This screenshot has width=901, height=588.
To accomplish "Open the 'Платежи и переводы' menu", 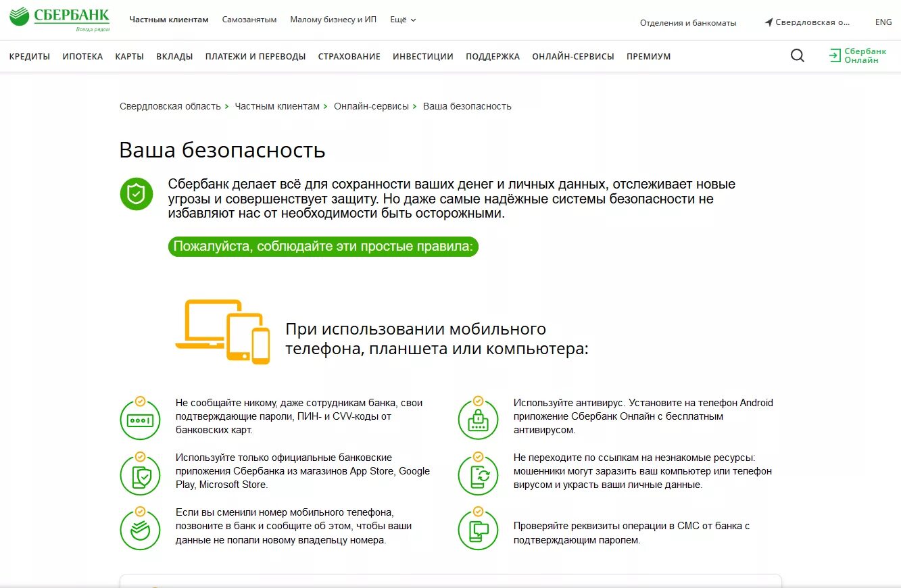I will 255,57.
